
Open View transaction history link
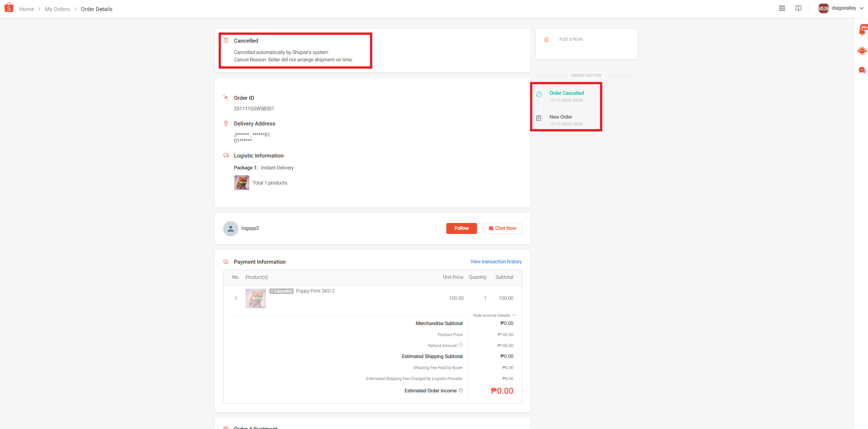[496, 262]
